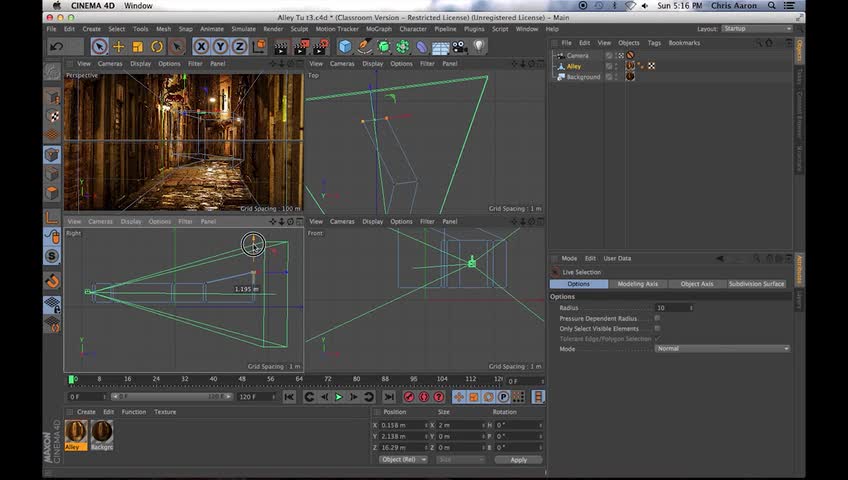Viewport: 848px width, 480px height.
Task: Click the Light object icon
Action: coord(479,46)
